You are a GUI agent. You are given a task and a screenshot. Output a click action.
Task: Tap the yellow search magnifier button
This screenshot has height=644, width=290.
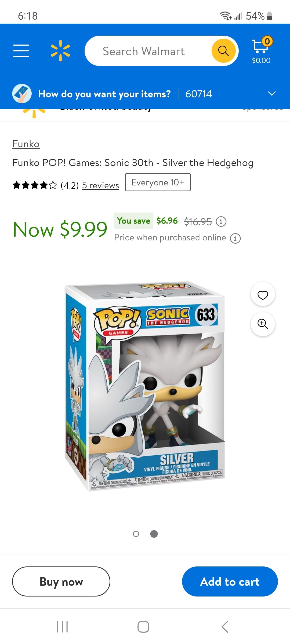click(x=223, y=51)
